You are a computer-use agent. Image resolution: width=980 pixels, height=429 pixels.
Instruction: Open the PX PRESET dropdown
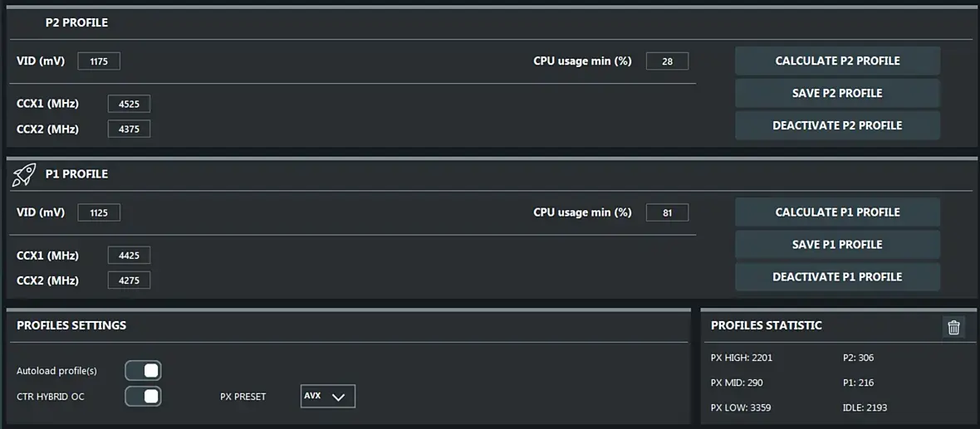pyautogui.click(x=327, y=397)
